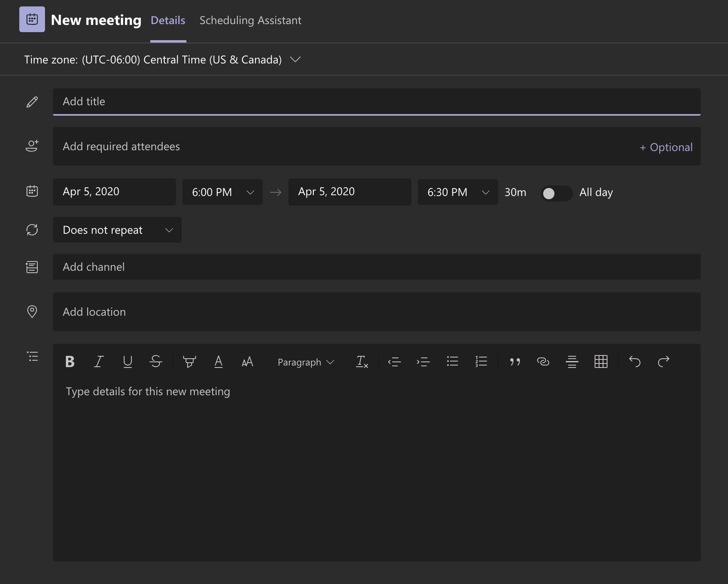Open the font color tool
Viewport: 728px width, 584px height.
click(219, 361)
